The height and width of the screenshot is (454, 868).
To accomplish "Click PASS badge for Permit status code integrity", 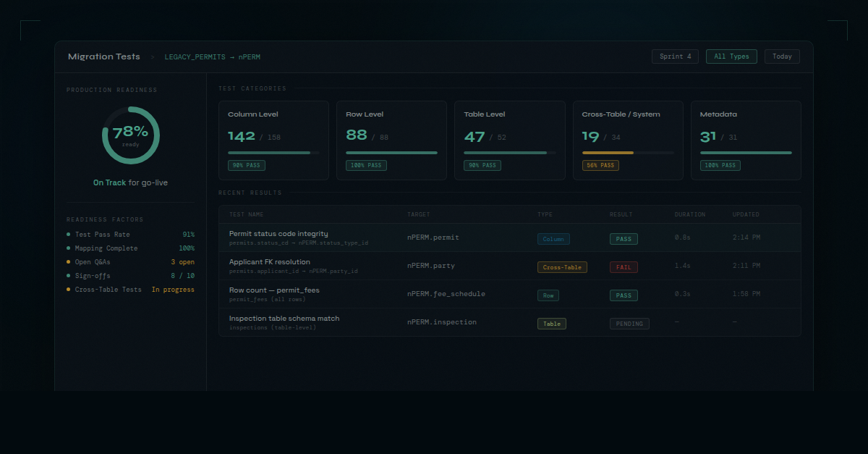I will [624, 239].
